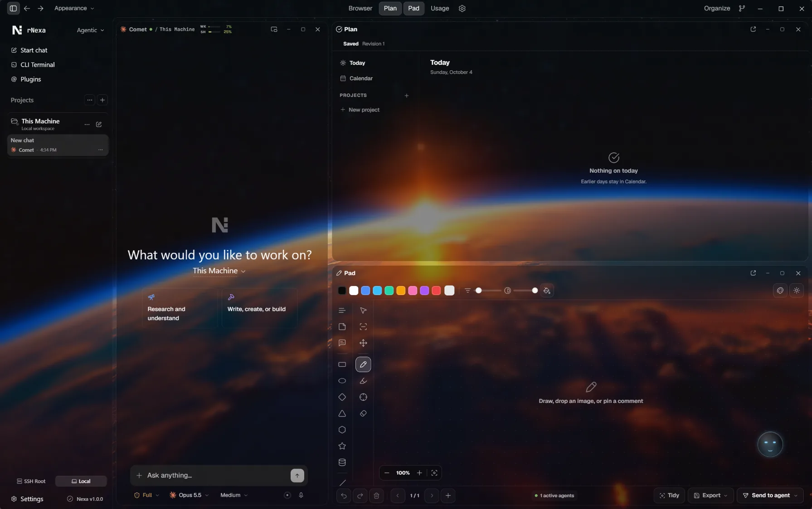Select the ellipse shape tool in Pad
The height and width of the screenshot is (509, 812).
pyautogui.click(x=342, y=381)
